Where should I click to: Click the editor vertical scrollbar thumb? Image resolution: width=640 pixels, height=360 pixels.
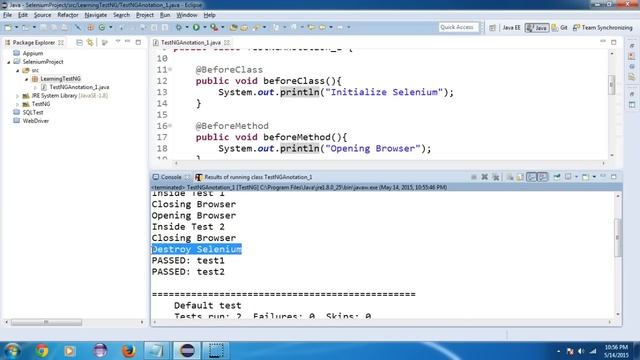tap(611, 85)
